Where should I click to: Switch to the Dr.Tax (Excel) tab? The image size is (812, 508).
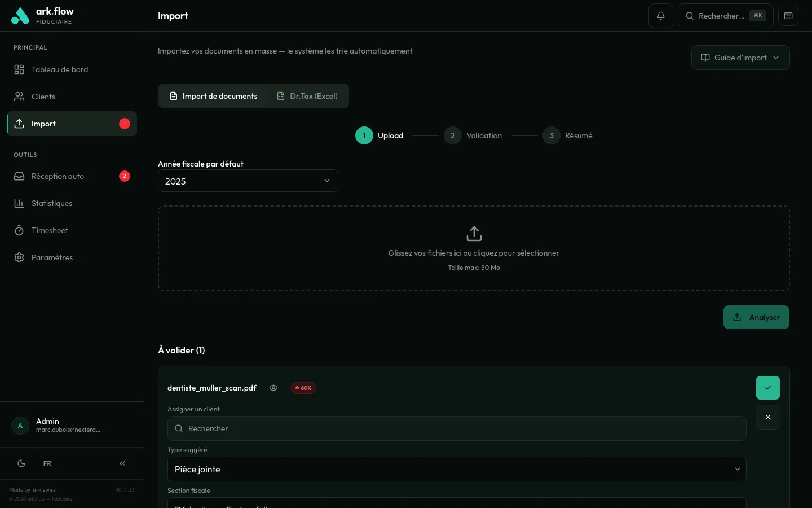point(308,96)
